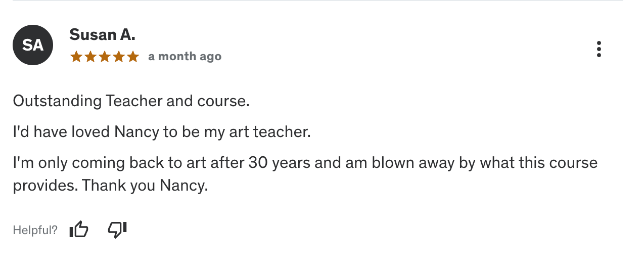Click the "Outstanding Teacher and course." line

[131, 101]
